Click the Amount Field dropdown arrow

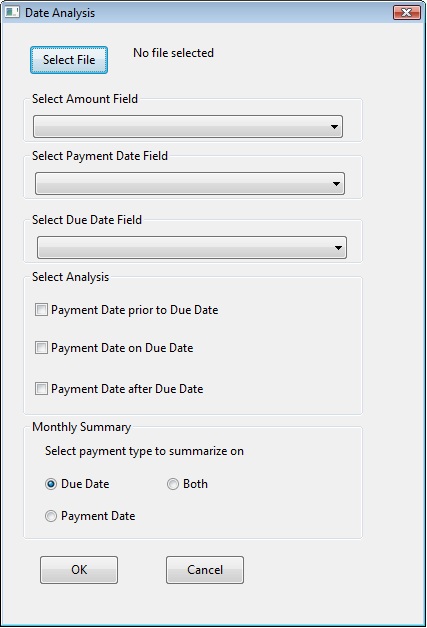[x=334, y=127]
